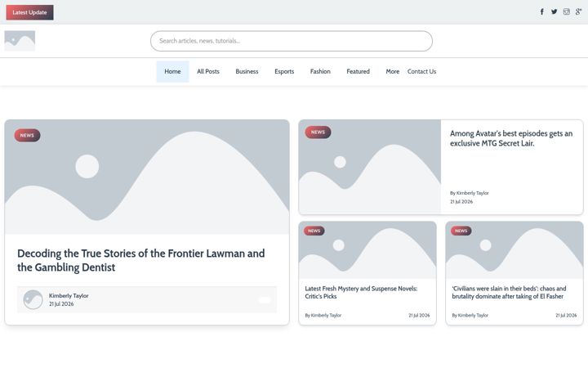
Task: Open the Twitter social icon
Action: (x=554, y=11)
